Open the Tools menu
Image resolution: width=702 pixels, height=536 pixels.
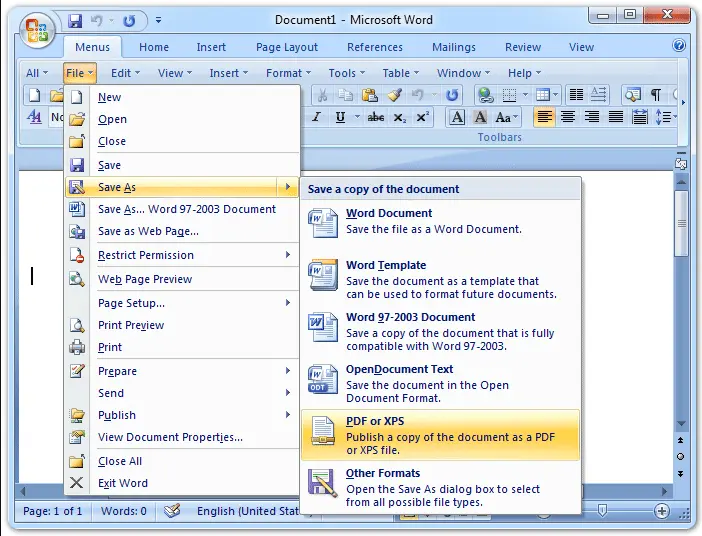(x=347, y=73)
